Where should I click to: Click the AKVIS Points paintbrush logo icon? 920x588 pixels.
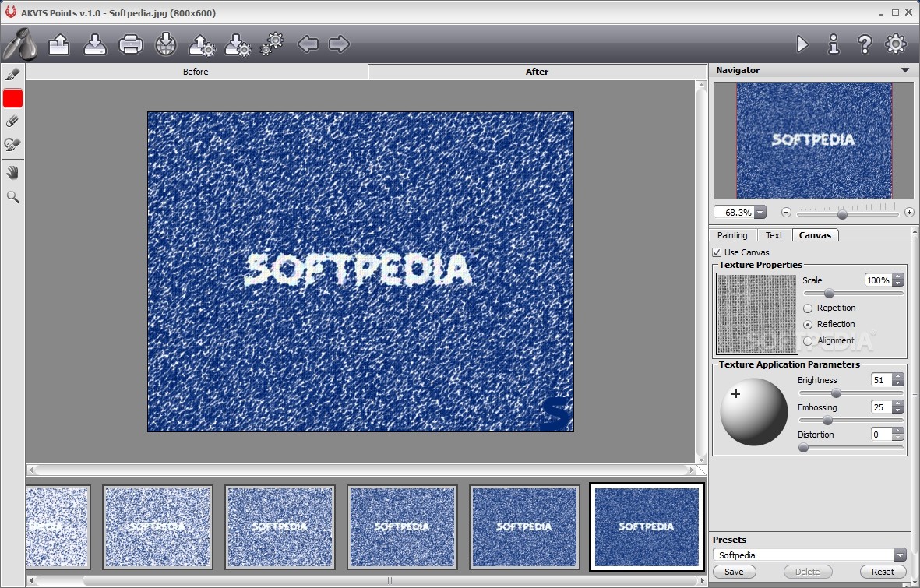tap(20, 44)
